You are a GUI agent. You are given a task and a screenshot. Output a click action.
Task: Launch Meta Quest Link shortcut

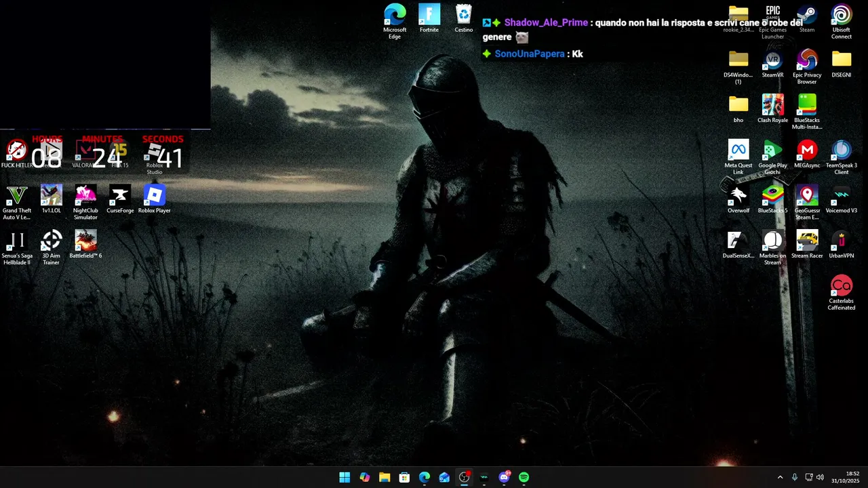click(738, 157)
